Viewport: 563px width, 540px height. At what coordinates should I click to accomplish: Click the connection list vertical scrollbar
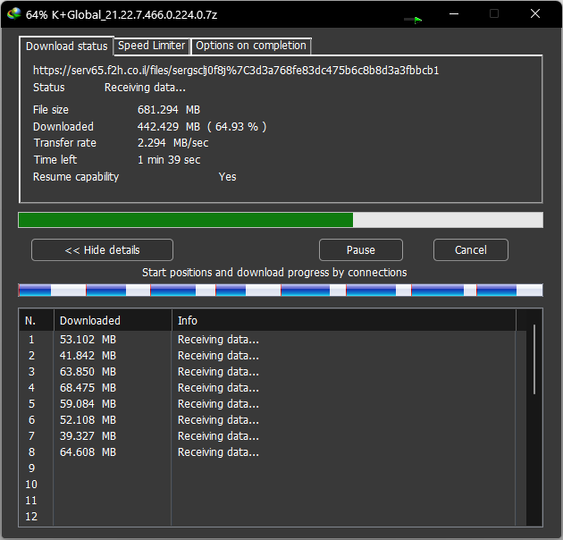click(534, 359)
